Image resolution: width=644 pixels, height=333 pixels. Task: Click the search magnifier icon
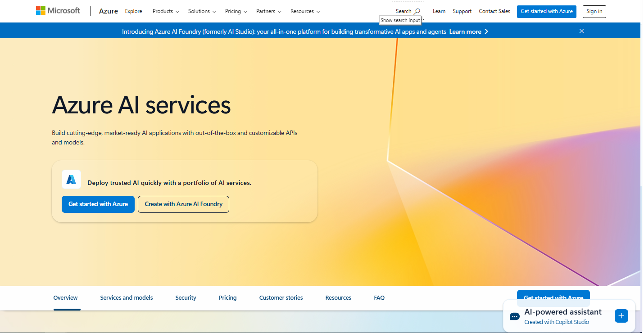[x=417, y=11]
